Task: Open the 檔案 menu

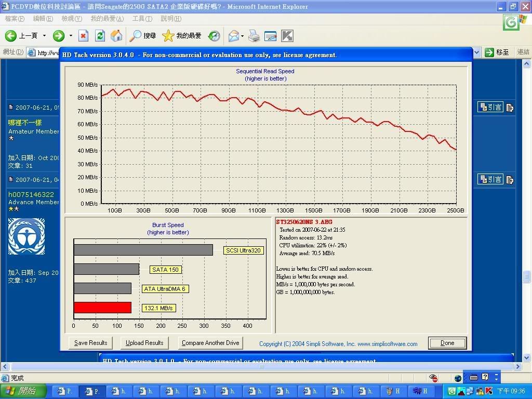Action: (x=15, y=19)
